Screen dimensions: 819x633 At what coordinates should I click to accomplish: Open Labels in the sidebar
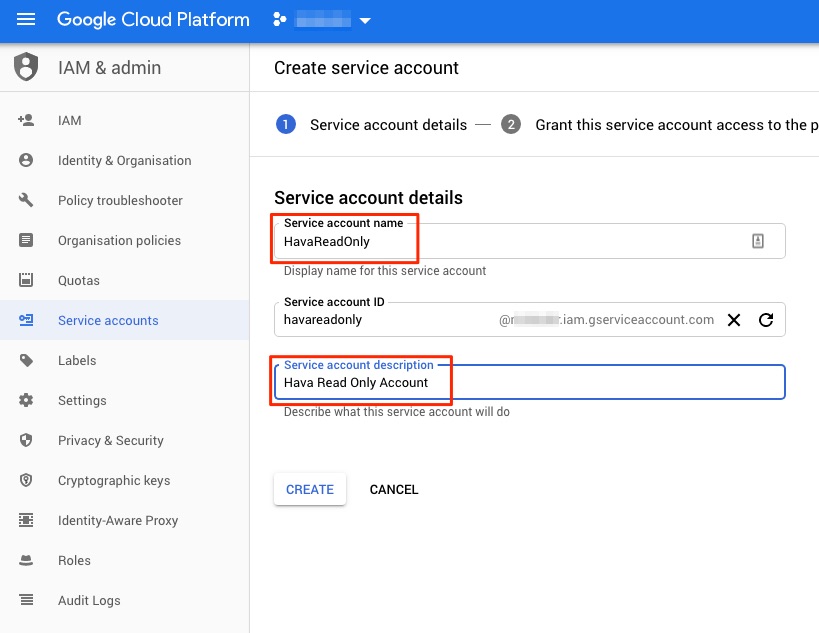click(124, 360)
